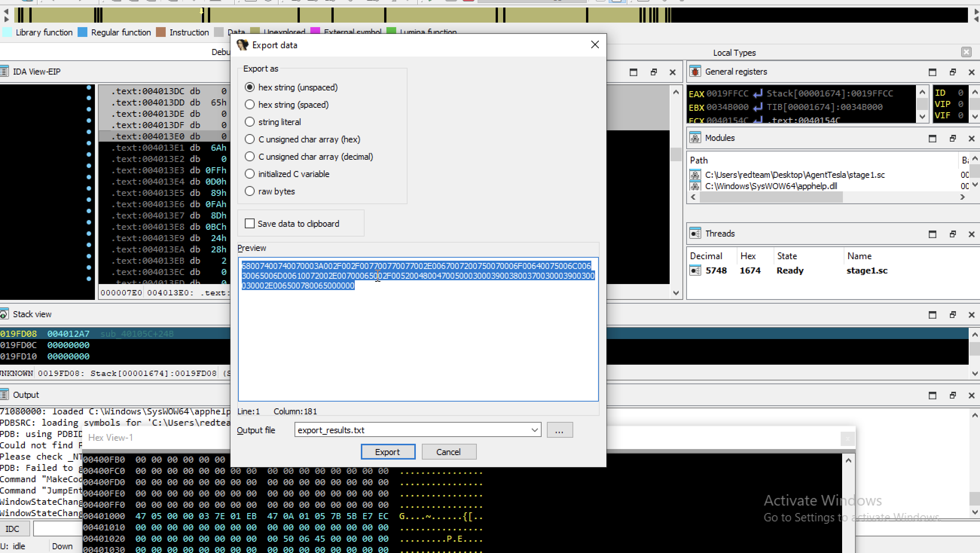Select C unsigned char array (decimal)
The width and height of the screenshot is (980, 553).
pyautogui.click(x=250, y=156)
